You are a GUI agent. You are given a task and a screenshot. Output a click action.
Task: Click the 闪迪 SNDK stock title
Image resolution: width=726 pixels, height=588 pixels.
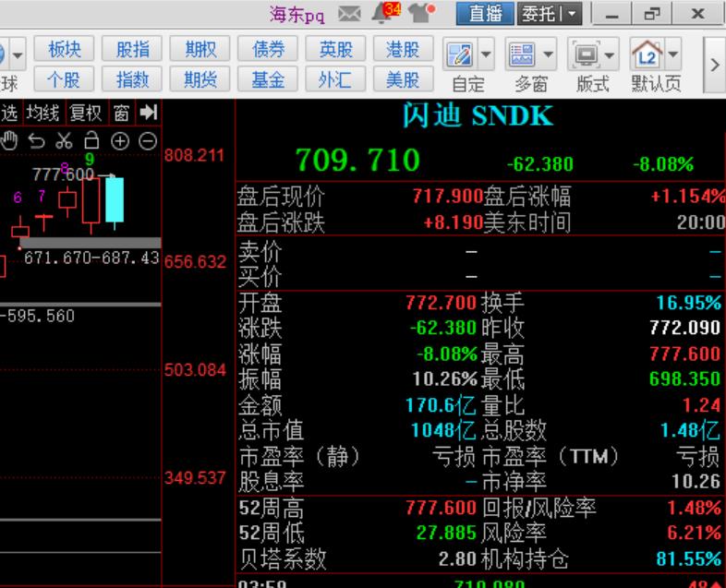tap(477, 115)
